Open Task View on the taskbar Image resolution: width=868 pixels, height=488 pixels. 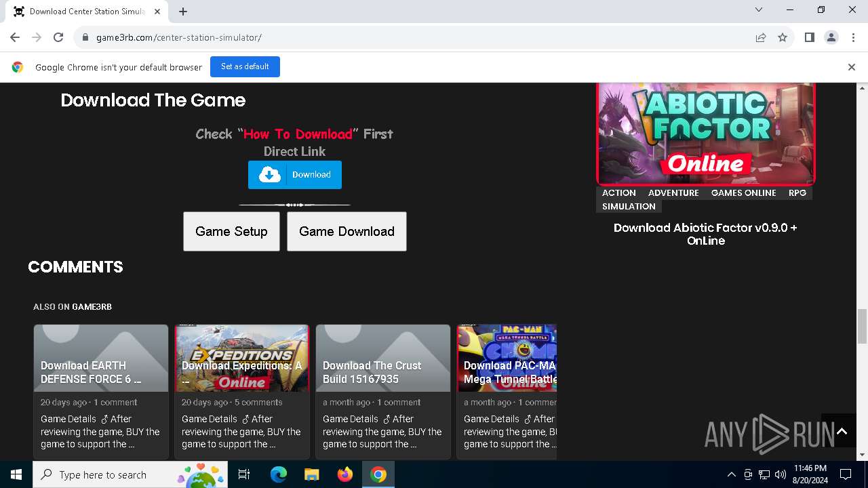point(244,474)
